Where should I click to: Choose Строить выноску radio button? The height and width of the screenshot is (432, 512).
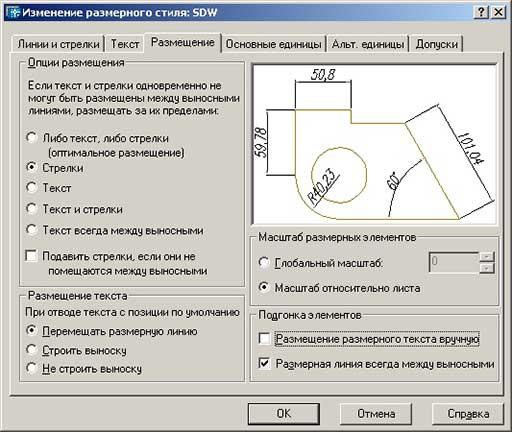coord(31,349)
